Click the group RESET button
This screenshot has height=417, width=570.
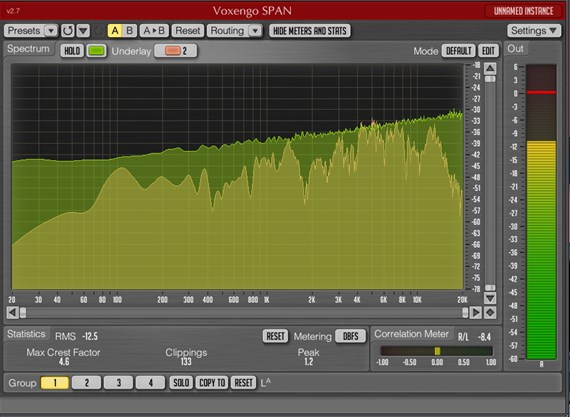click(x=243, y=382)
